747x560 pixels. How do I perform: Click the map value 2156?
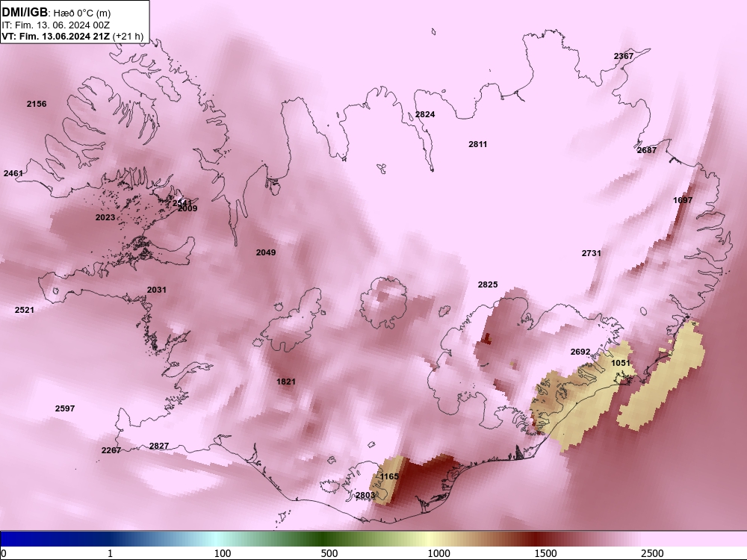click(37, 104)
